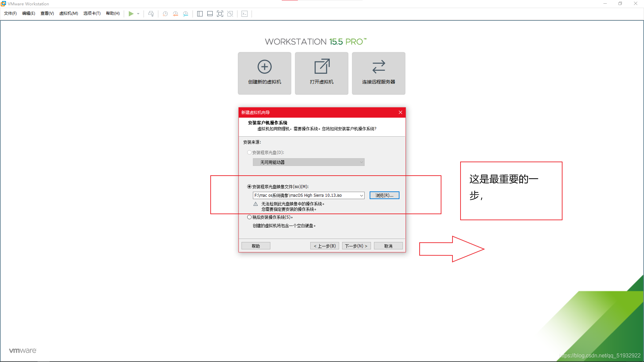
Task: Open the 帮助(H) menu
Action: point(113,13)
